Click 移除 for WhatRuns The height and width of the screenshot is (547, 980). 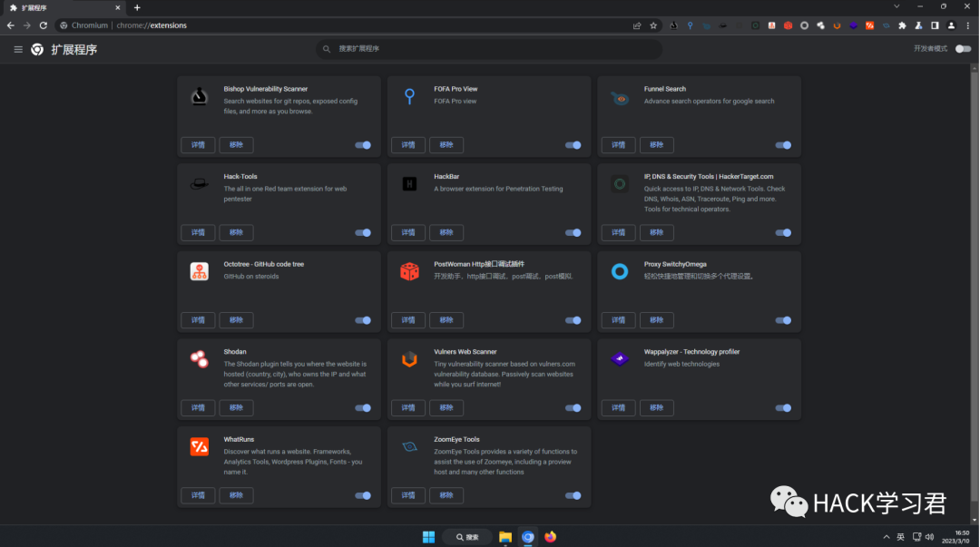click(x=236, y=495)
